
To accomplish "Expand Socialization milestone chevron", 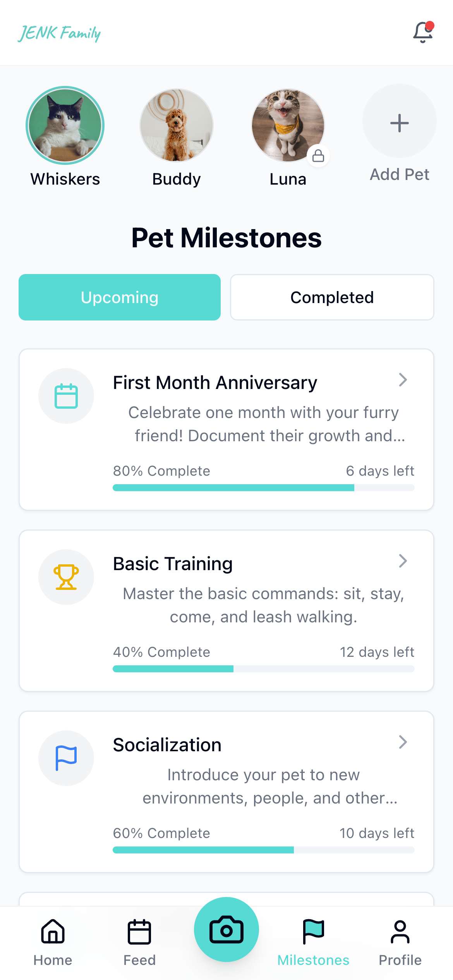I will pos(403,742).
